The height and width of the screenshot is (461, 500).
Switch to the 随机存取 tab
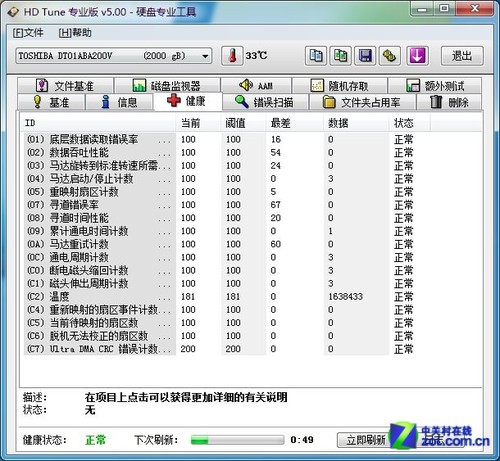340,86
